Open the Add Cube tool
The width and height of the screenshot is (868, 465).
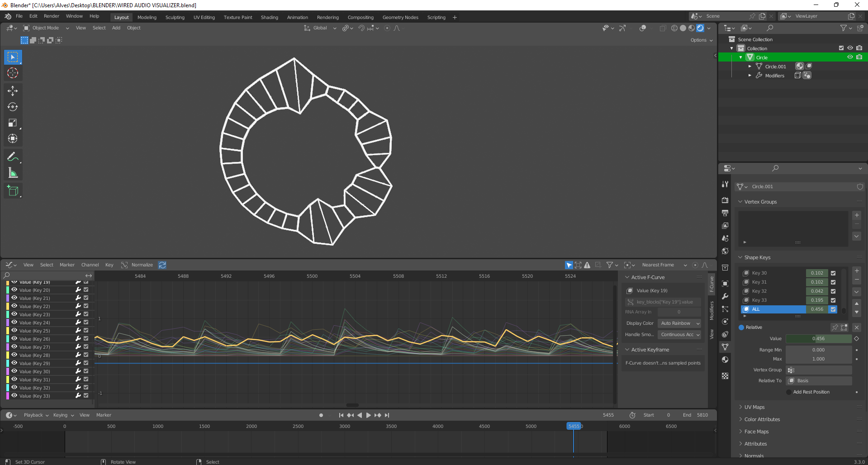click(x=13, y=190)
